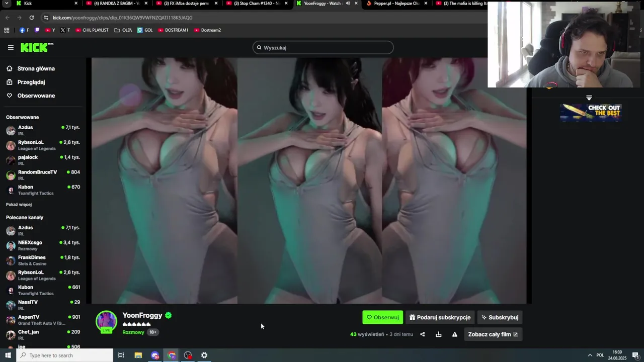Viewport: 644px width, 362px height.
Task: Click the kick.com address bar URL
Action: tap(122, 18)
